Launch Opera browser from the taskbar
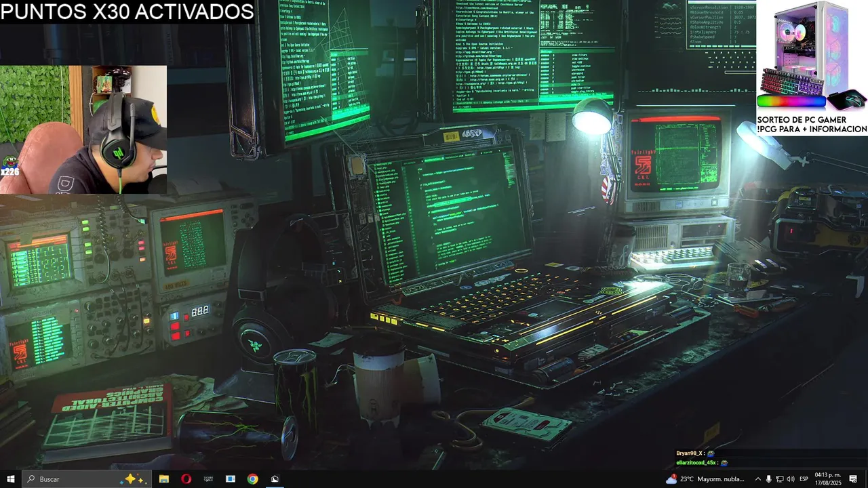 coord(186,479)
